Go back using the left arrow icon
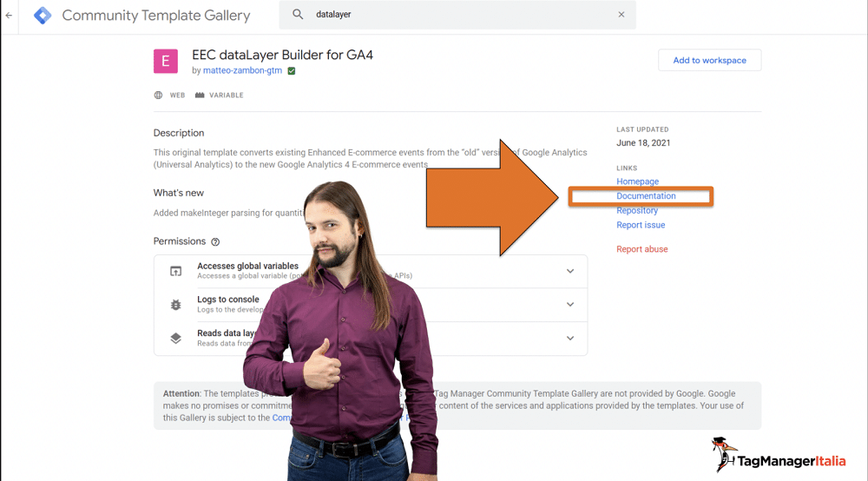Screen dimensions: 868x481 pos(9,15)
